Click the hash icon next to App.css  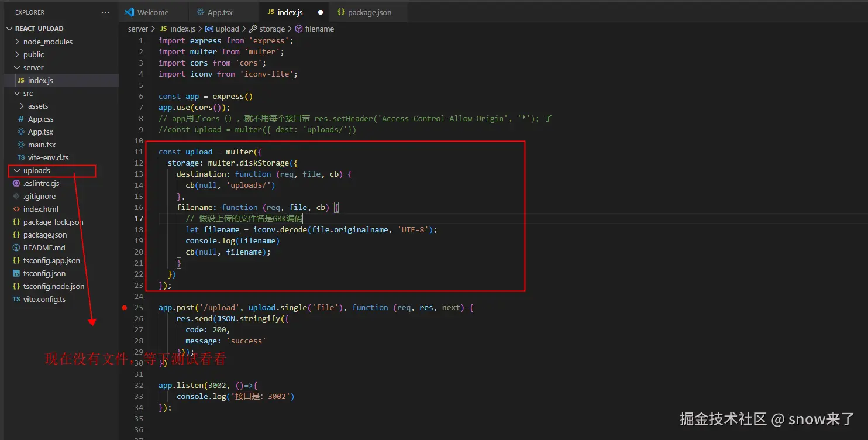(x=21, y=119)
